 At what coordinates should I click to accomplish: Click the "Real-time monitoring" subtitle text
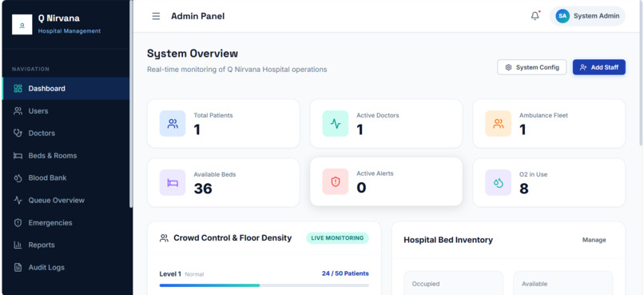(x=237, y=70)
